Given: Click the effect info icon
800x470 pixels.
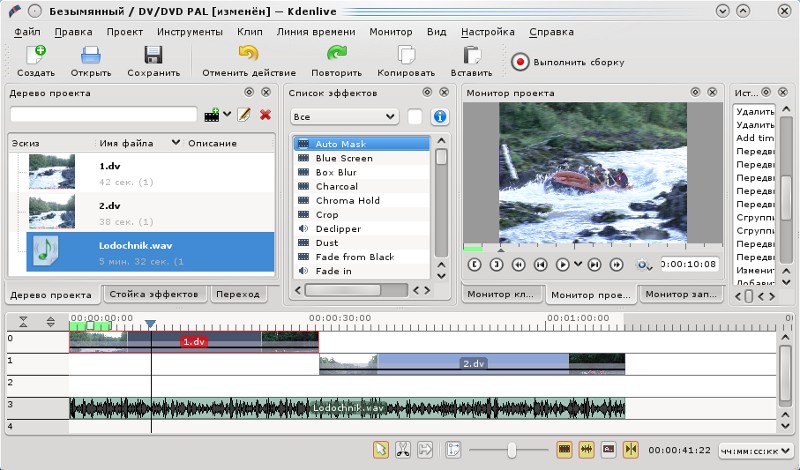Looking at the screenshot, I should (439, 117).
